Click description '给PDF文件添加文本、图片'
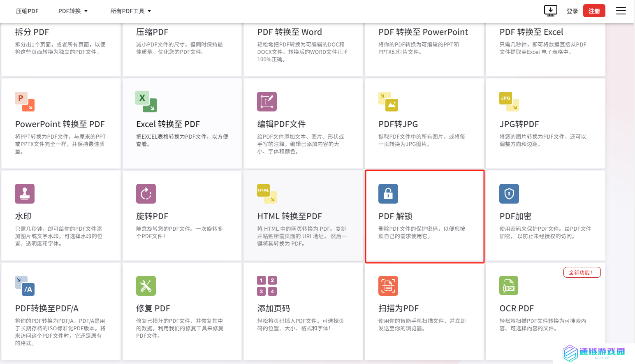The image size is (635, 364). pos(301,144)
